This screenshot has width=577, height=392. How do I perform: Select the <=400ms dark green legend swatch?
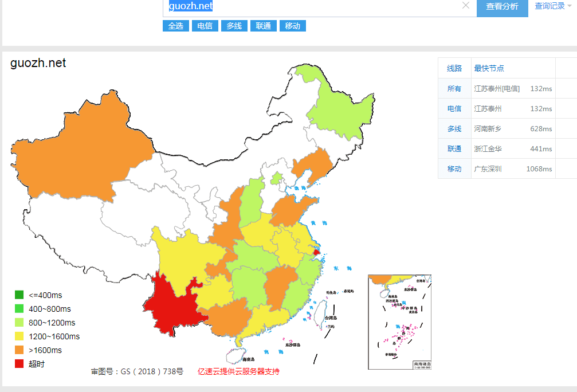tap(19, 295)
